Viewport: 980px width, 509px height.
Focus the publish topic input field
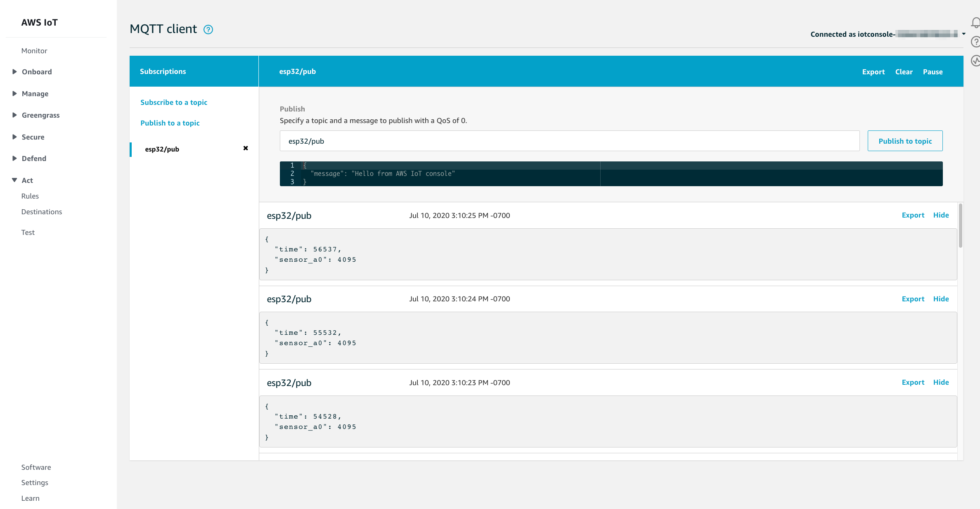570,141
